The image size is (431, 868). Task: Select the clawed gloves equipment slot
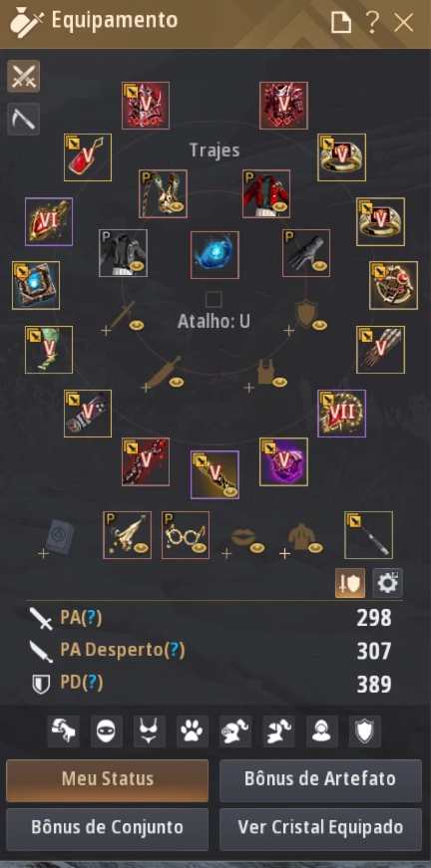pyautogui.click(x=380, y=350)
